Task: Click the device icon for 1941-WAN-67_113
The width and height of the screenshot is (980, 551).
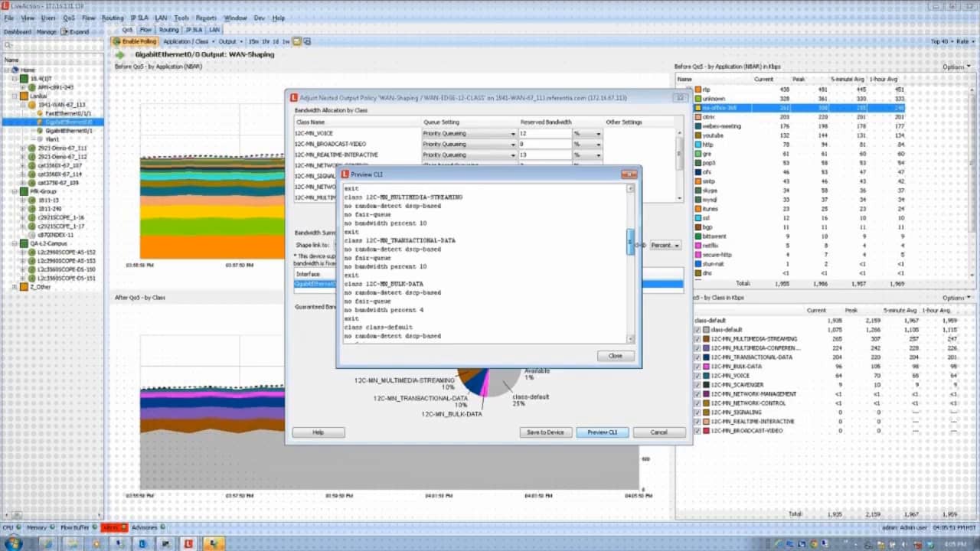Action: (x=32, y=105)
